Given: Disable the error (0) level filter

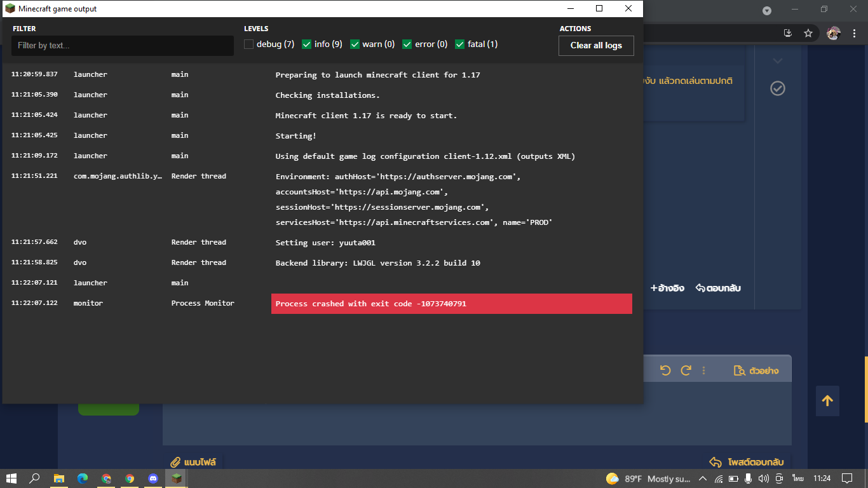Looking at the screenshot, I should coord(407,44).
